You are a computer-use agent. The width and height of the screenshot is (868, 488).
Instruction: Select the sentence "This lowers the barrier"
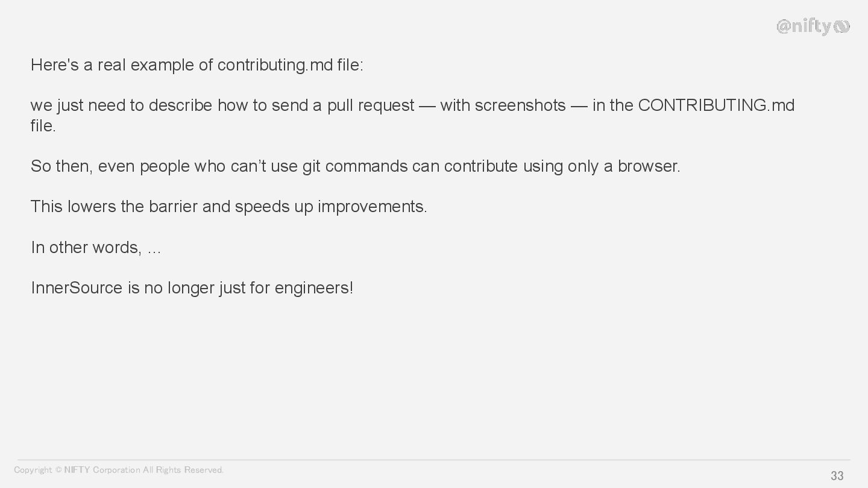pos(229,207)
